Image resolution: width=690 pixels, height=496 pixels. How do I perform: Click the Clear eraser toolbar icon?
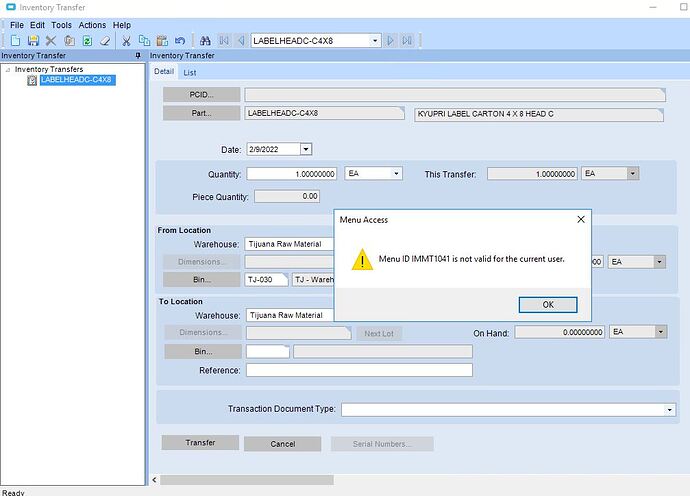point(105,41)
